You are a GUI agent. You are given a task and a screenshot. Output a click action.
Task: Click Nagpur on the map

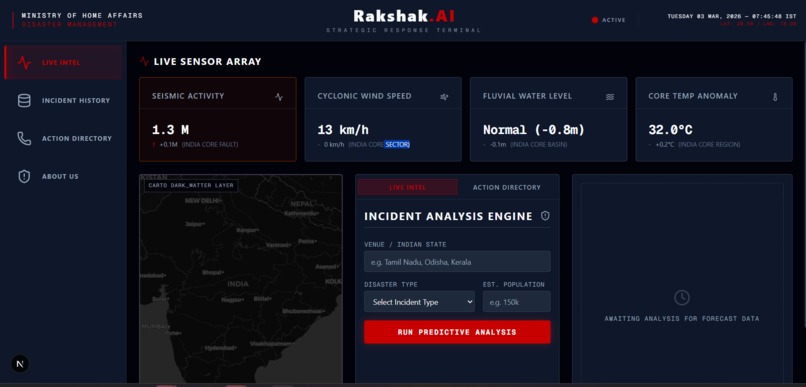233,299
